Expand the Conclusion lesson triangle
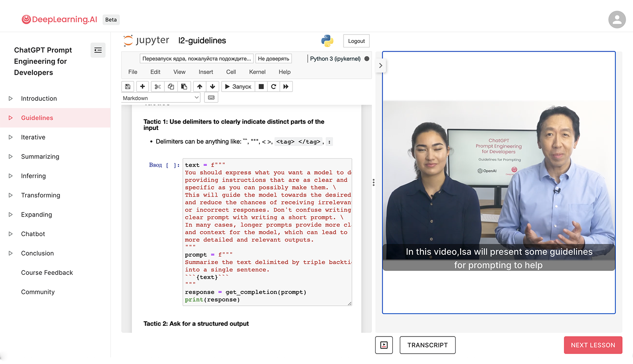 (11, 254)
